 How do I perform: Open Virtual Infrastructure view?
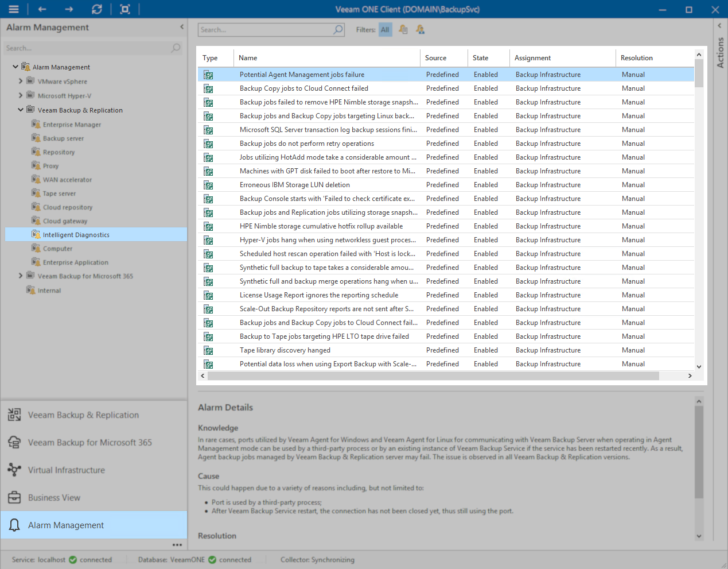click(x=94, y=470)
